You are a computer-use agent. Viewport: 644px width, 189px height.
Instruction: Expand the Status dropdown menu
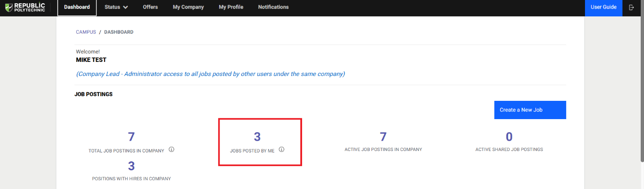pos(116,7)
